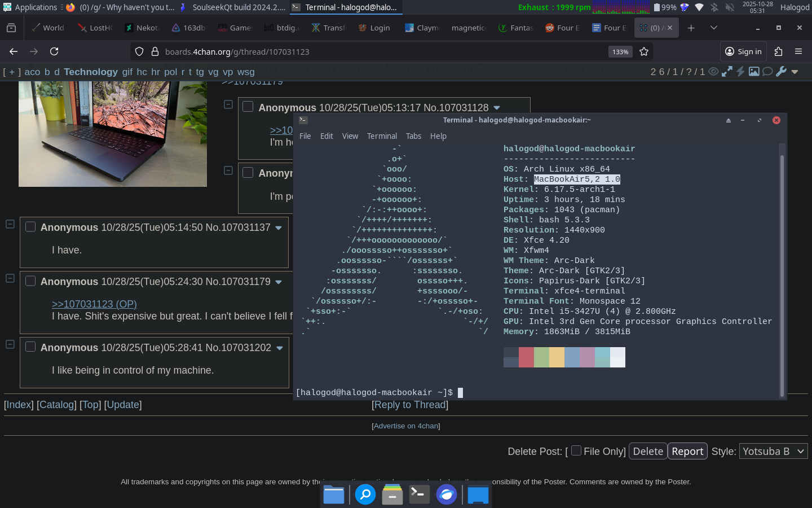This screenshot has height=508, width=812.
Task: Open the application finder magnifier in dock
Action: coord(365,495)
